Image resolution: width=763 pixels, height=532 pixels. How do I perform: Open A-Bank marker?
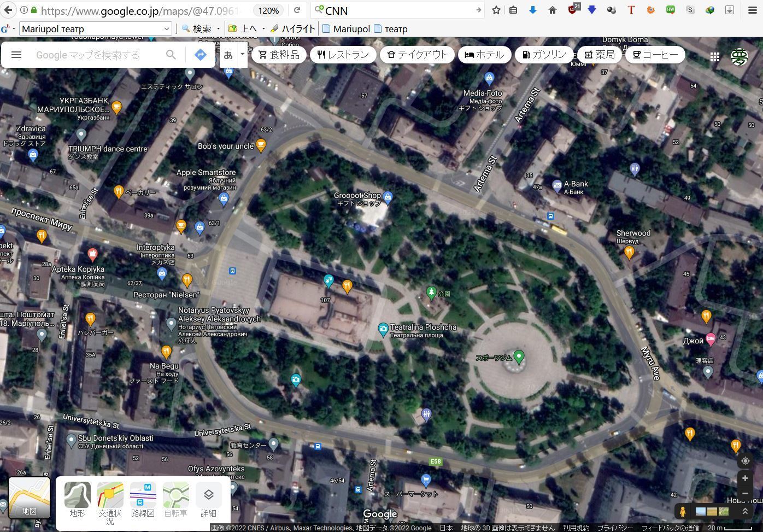(557, 186)
